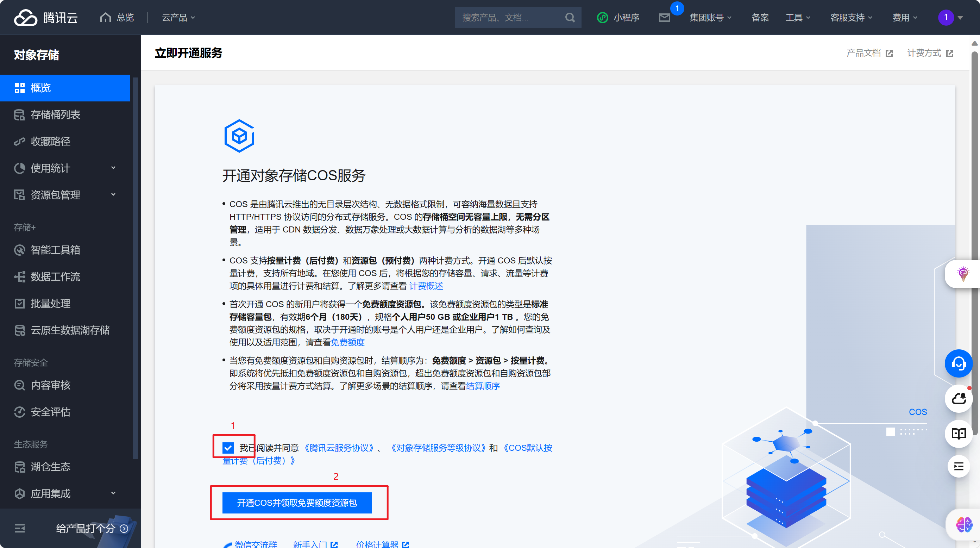Click the floating list menu icon
Image resolution: width=980 pixels, height=548 pixels.
point(958,466)
